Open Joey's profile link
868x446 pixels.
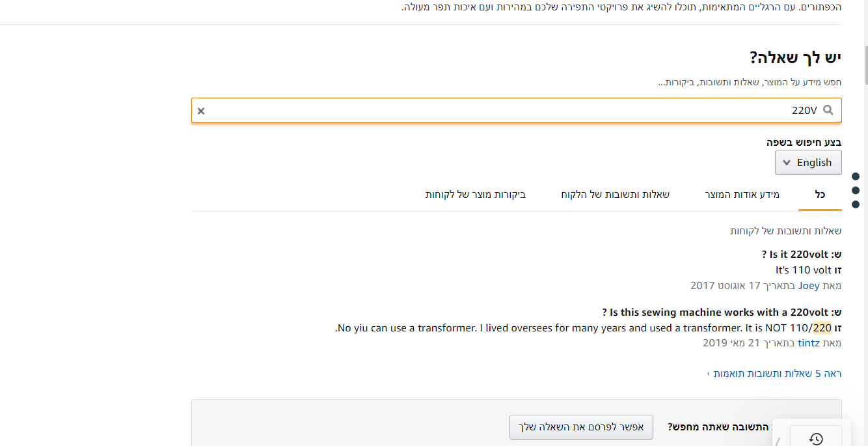tap(809, 285)
